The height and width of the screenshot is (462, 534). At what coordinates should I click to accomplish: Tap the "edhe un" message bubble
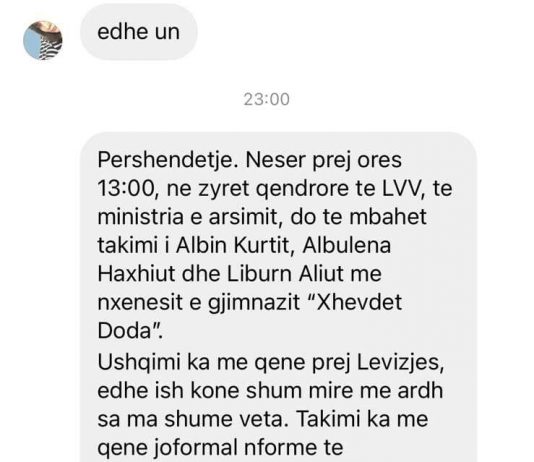[139, 32]
